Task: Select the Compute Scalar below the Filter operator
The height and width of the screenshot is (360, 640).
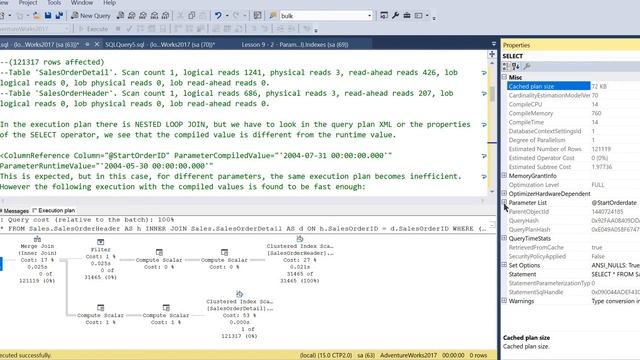Action: pyautogui.click(x=100, y=315)
